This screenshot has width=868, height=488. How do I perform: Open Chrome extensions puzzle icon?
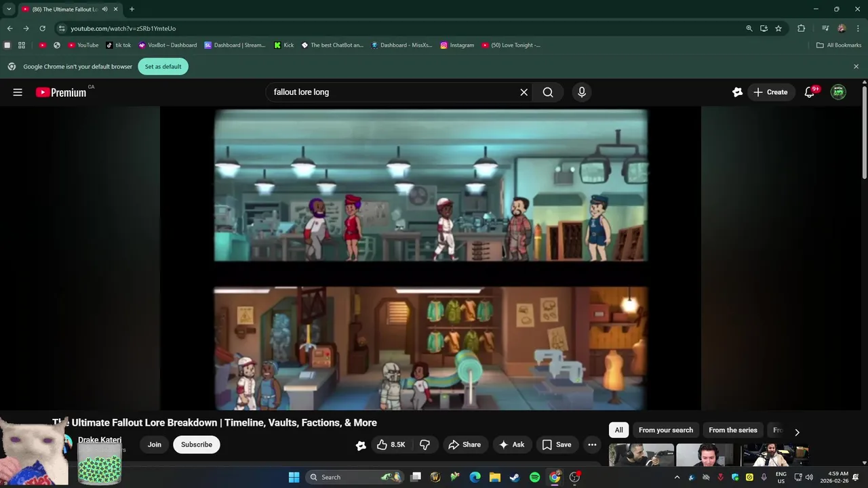tap(802, 28)
